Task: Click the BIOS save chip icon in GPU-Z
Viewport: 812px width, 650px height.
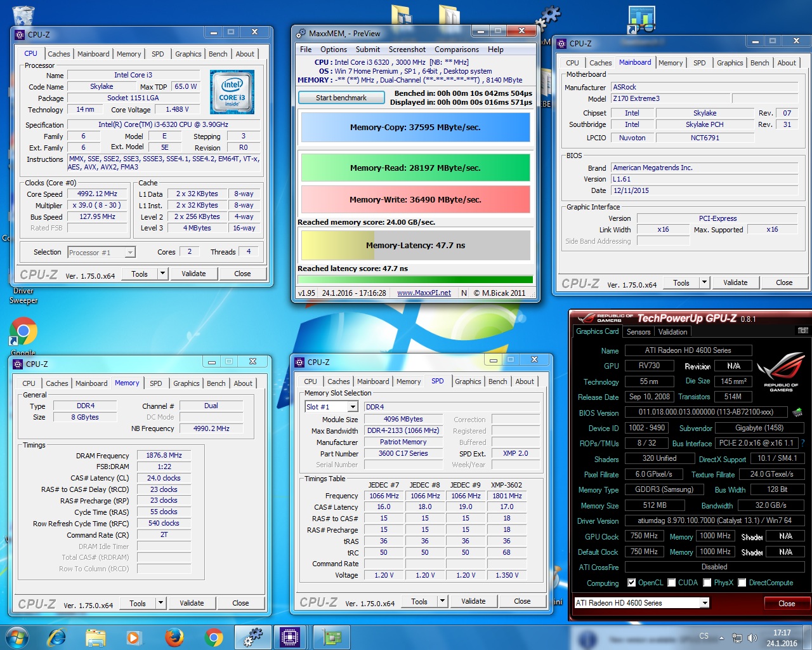Action: (x=797, y=413)
